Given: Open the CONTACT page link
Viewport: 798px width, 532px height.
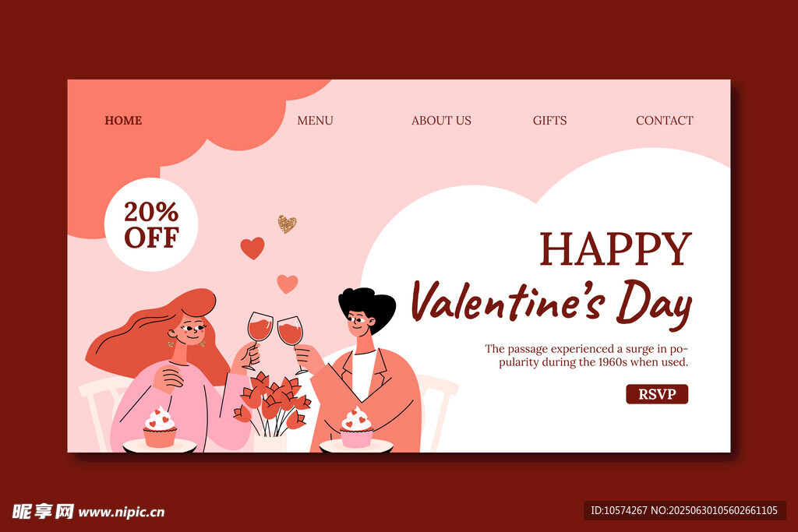Looking at the screenshot, I should (665, 121).
